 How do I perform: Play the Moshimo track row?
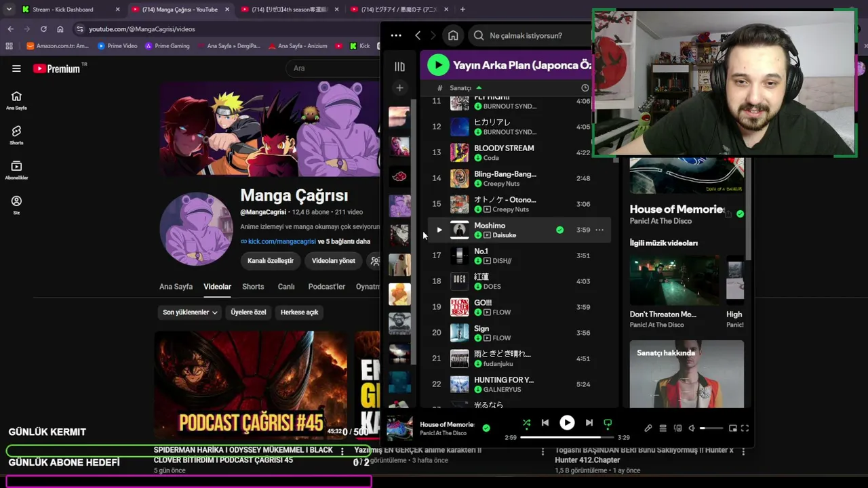pyautogui.click(x=439, y=230)
